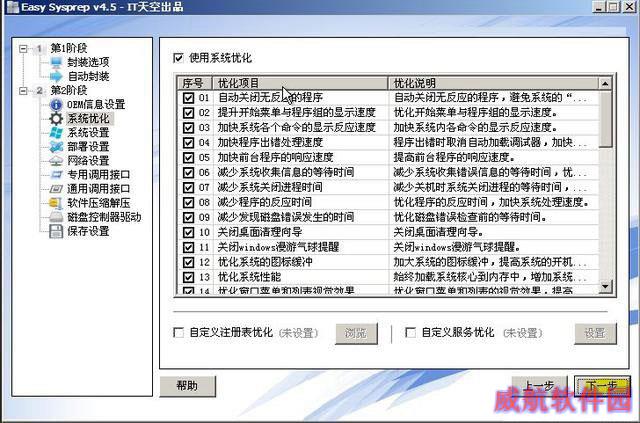The width and height of the screenshot is (640, 423).
Task: Enable the 自定义注册表优化 checkbox
Action: pos(178,332)
